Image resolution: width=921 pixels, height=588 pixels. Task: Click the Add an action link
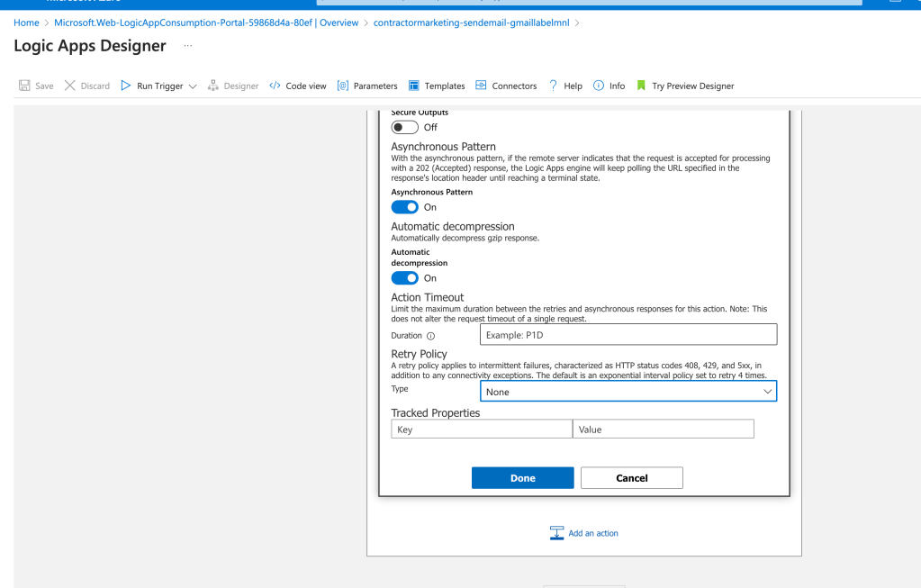[593, 533]
